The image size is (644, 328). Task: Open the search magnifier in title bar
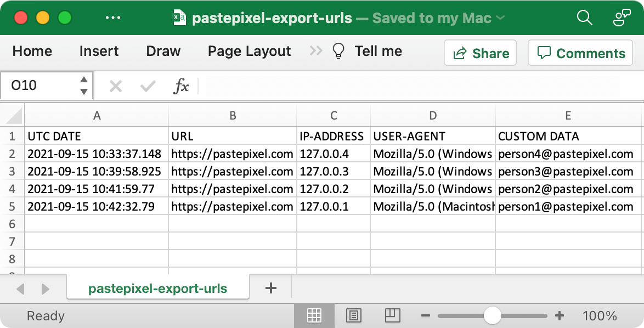(x=584, y=18)
